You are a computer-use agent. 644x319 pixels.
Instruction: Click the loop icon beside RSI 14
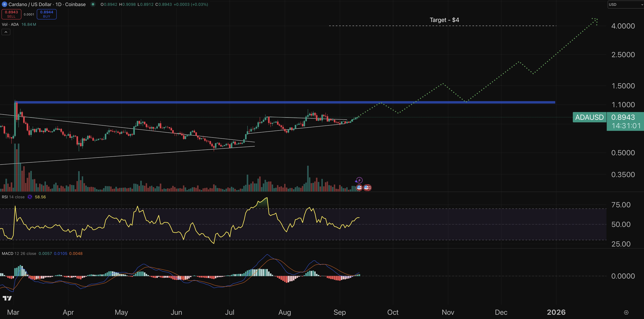(30, 197)
